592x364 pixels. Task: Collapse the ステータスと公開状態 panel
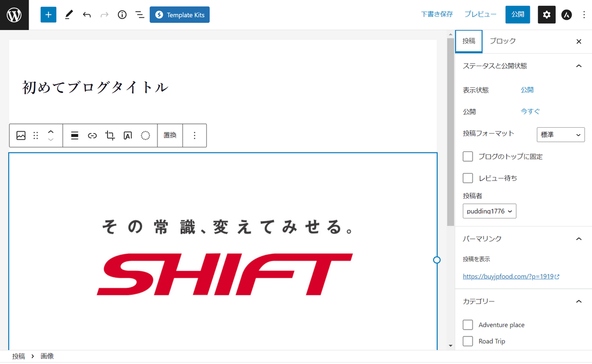[579, 66]
